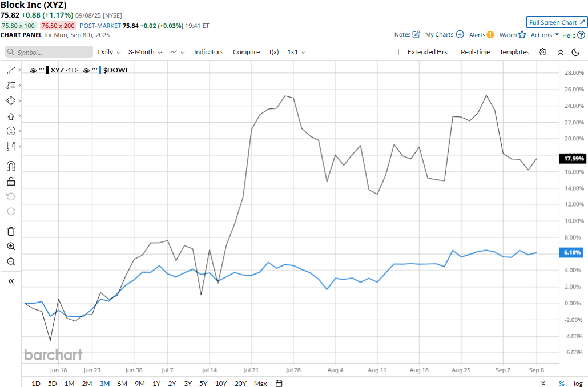Click the Compare button
Image resolution: width=588 pixels, height=387 pixels.
246,52
